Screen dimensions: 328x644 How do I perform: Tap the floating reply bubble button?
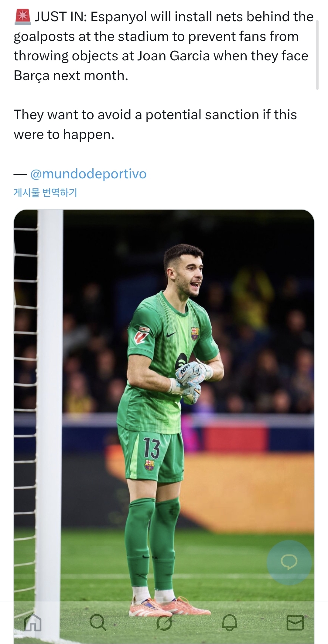click(289, 563)
